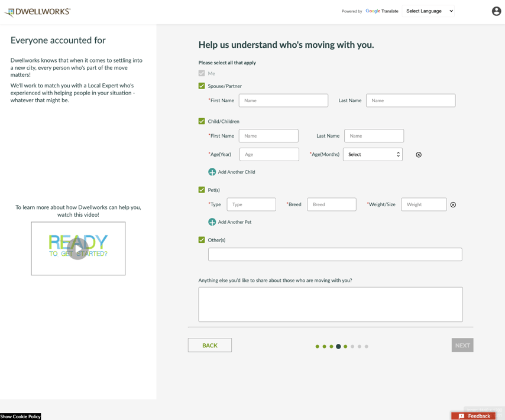The height and width of the screenshot is (420, 505).
Task: Remove the pet entry using its X icon
Action: [453, 204]
